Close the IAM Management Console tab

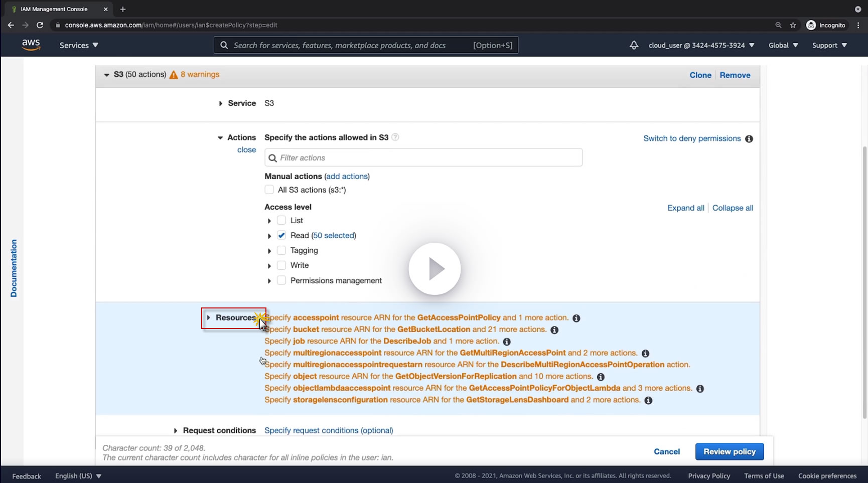click(105, 9)
